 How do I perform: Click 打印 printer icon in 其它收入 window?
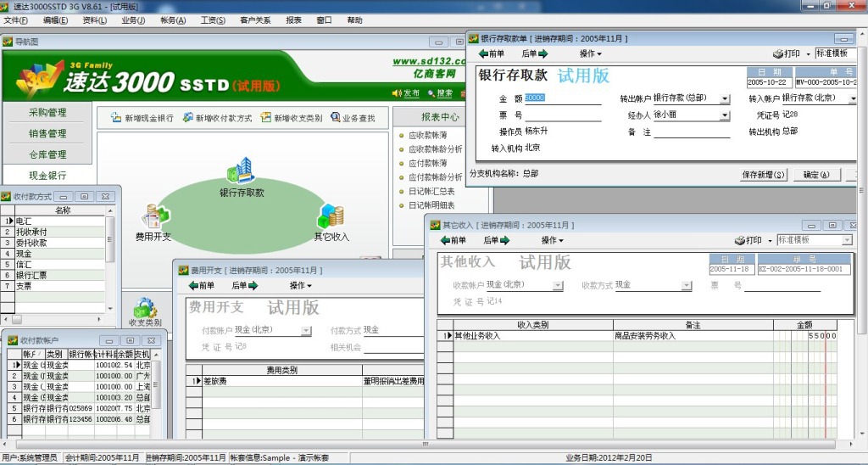[x=739, y=240]
